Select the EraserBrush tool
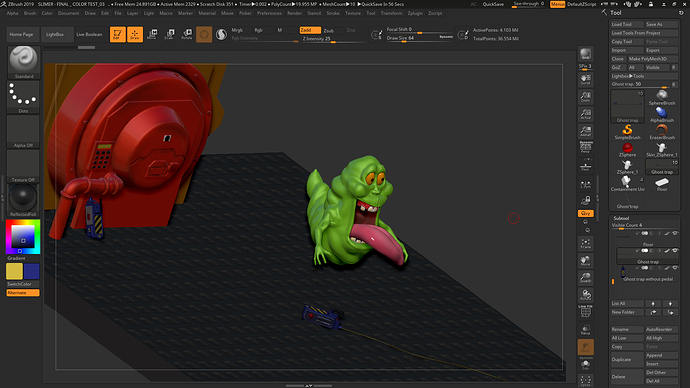690x388 pixels. (x=661, y=132)
